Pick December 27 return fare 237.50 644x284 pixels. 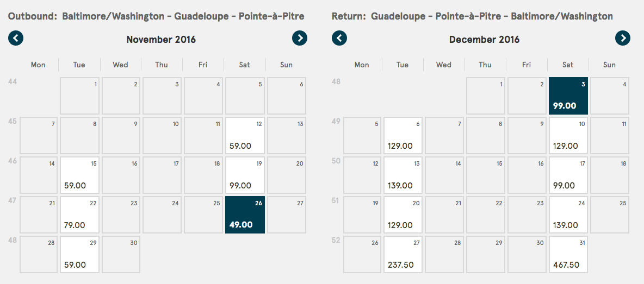pyautogui.click(x=403, y=254)
